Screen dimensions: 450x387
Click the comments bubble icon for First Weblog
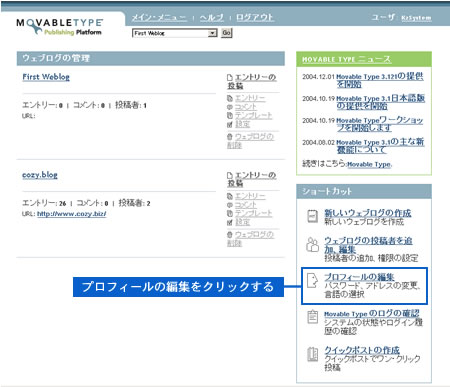click(x=230, y=107)
